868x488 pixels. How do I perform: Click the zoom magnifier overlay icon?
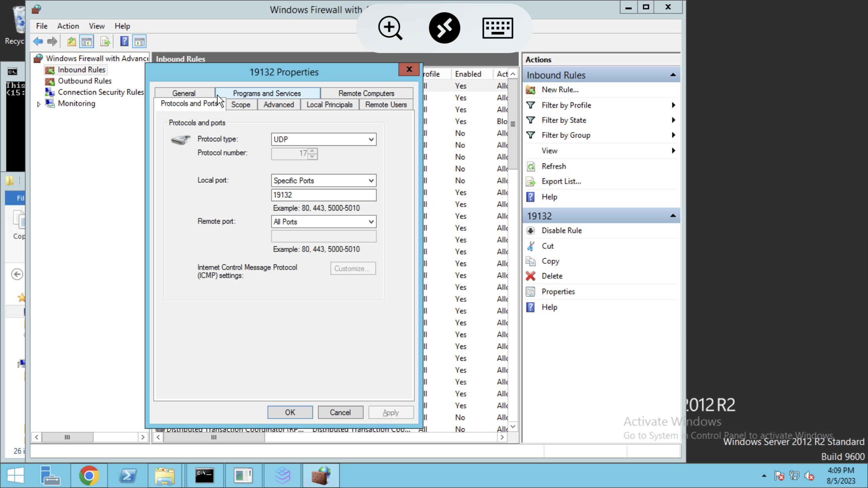click(390, 28)
